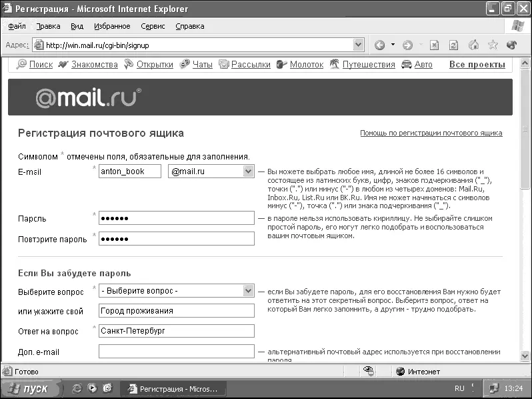Open the пуск Start button
The image size is (532, 399).
pos(31,388)
